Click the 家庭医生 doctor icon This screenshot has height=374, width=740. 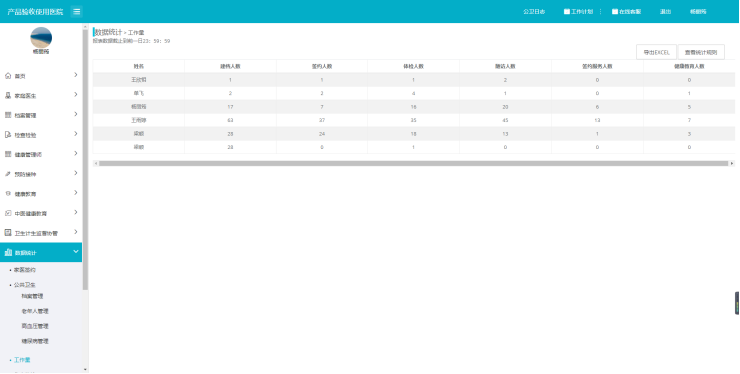pyautogui.click(x=8, y=95)
